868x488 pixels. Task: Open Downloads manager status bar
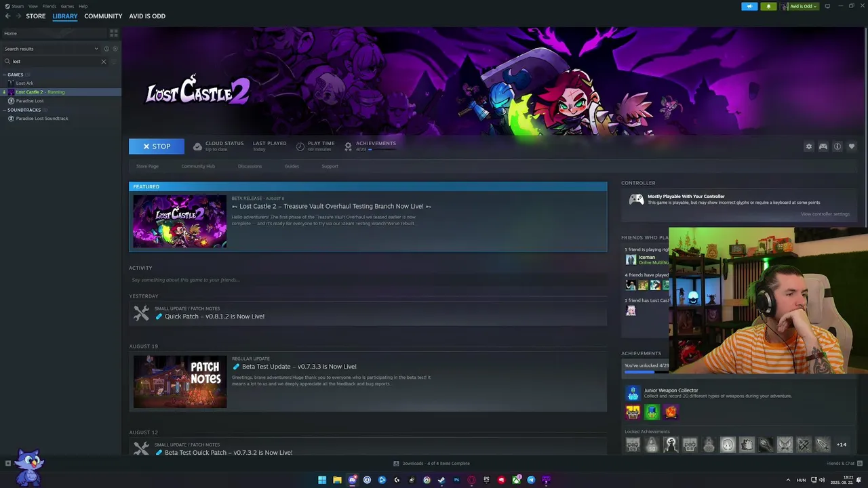point(432,464)
